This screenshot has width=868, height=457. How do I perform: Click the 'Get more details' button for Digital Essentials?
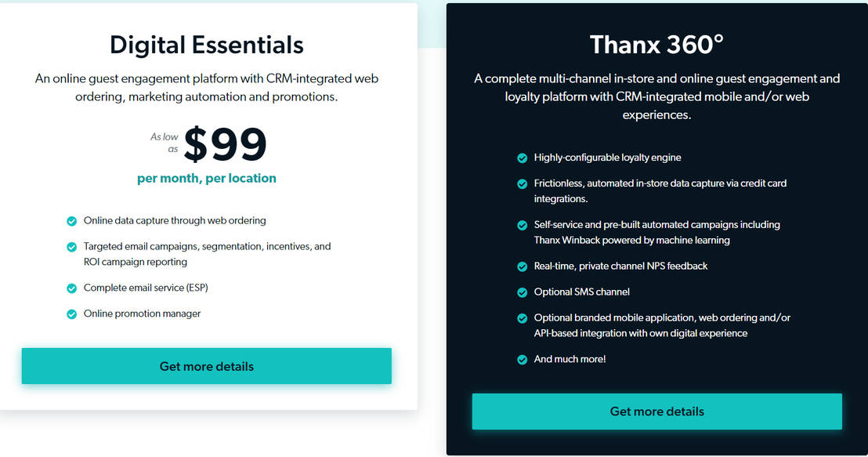[206, 366]
